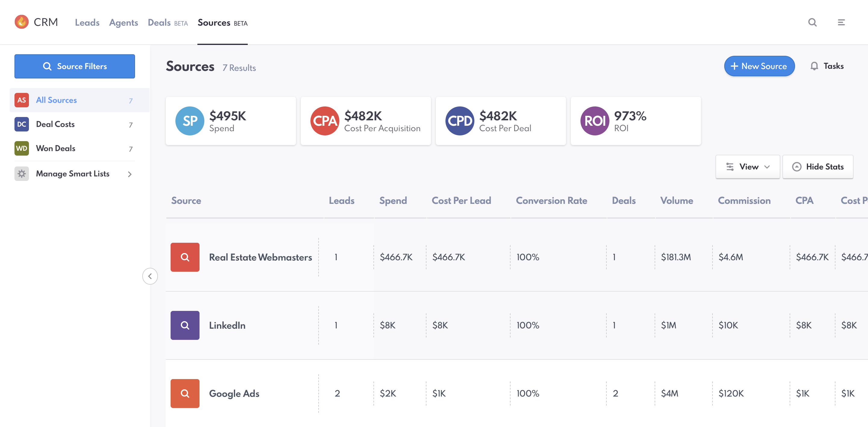This screenshot has width=868, height=427.
Task: Open Manage Smart Lists
Action: (x=75, y=174)
